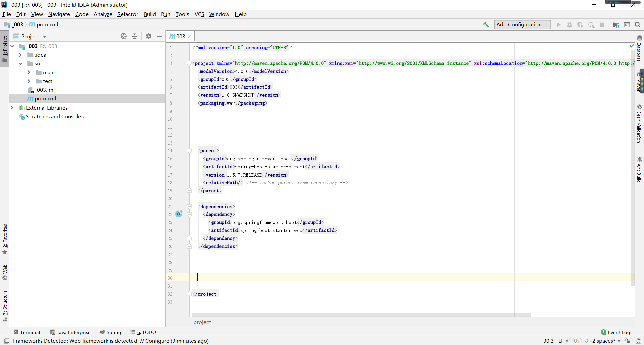
Task: Open the File menu
Action: click(x=7, y=14)
